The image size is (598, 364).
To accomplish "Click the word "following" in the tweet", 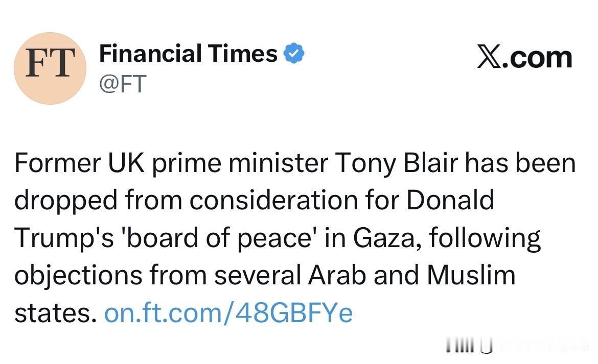I will click(485, 238).
